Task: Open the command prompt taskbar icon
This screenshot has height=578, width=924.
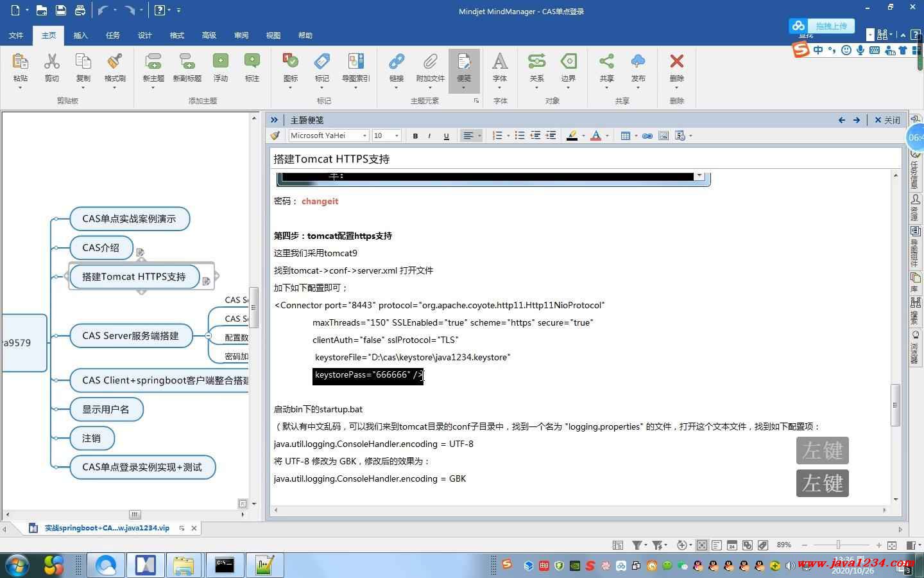Action: pyautogui.click(x=225, y=565)
